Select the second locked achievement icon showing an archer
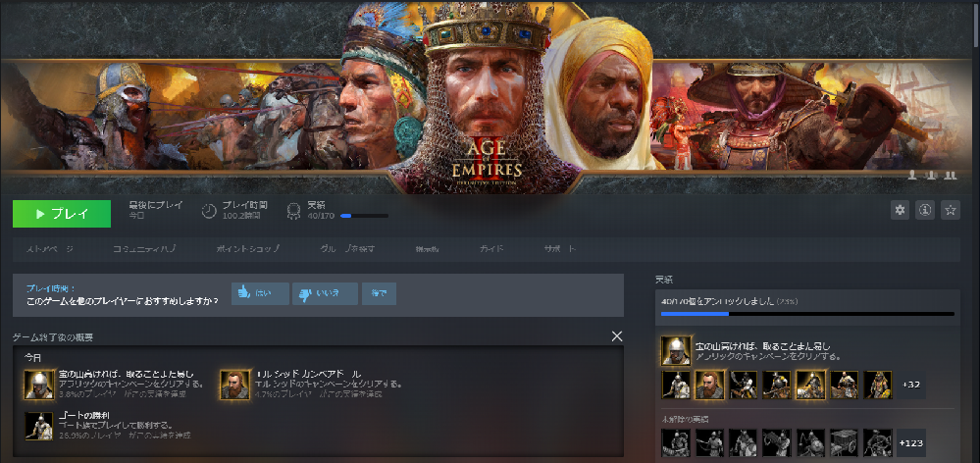Viewport: 980px width, 463px height. tap(709, 442)
